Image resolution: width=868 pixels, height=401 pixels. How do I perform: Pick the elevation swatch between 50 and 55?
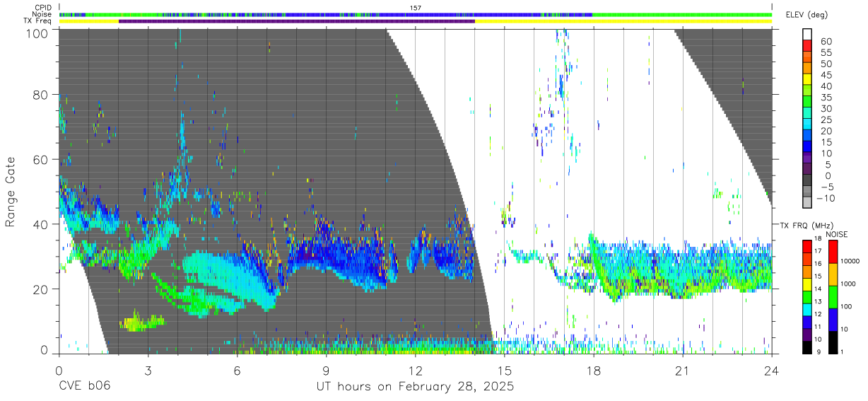[x=808, y=57]
